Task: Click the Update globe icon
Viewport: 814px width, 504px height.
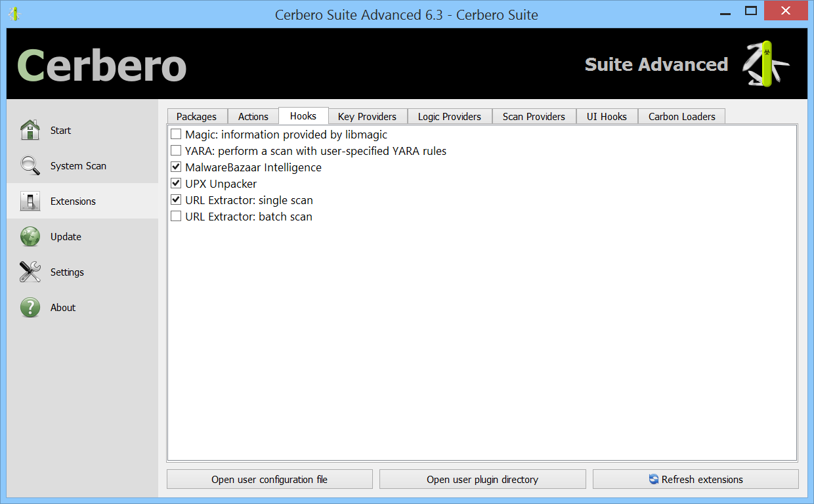Action: [30, 236]
